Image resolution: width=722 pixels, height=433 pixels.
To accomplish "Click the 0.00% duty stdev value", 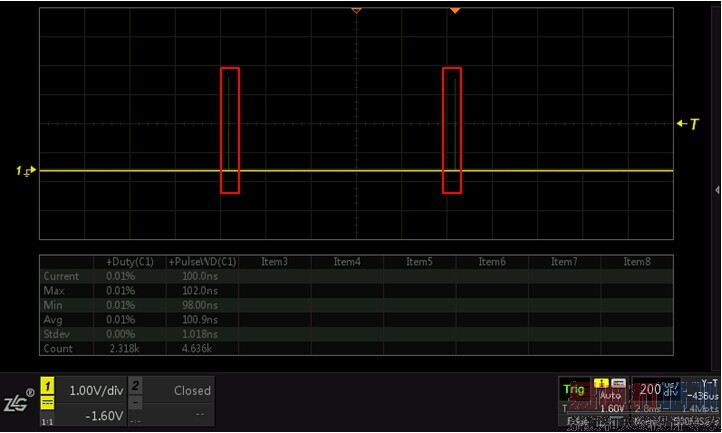I will coord(121,334).
